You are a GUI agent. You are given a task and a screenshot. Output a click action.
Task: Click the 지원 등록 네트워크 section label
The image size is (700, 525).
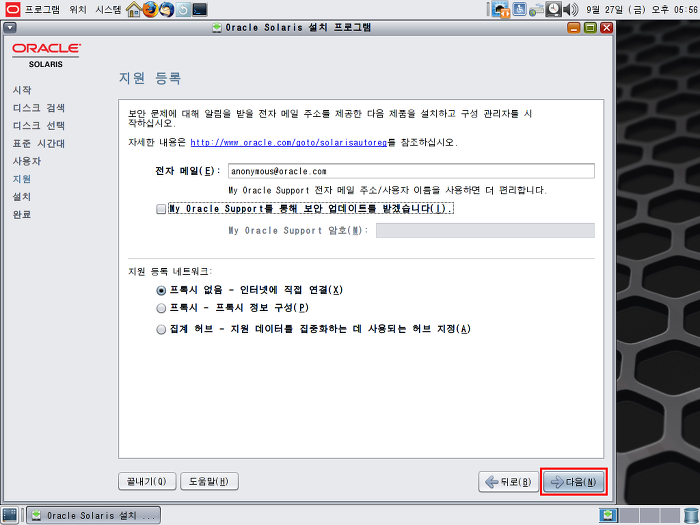pyautogui.click(x=170, y=271)
